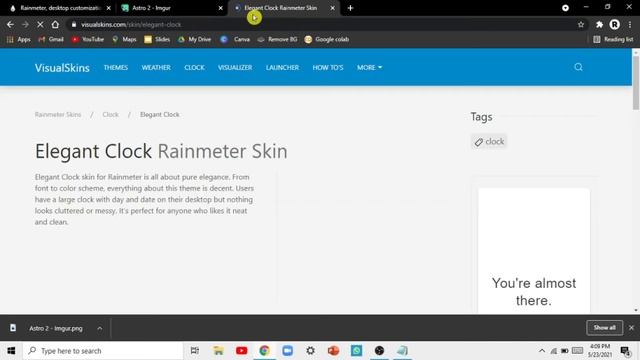The image size is (640, 360).
Task: Open the touch keyboard tray icon
Action: [x=578, y=351]
